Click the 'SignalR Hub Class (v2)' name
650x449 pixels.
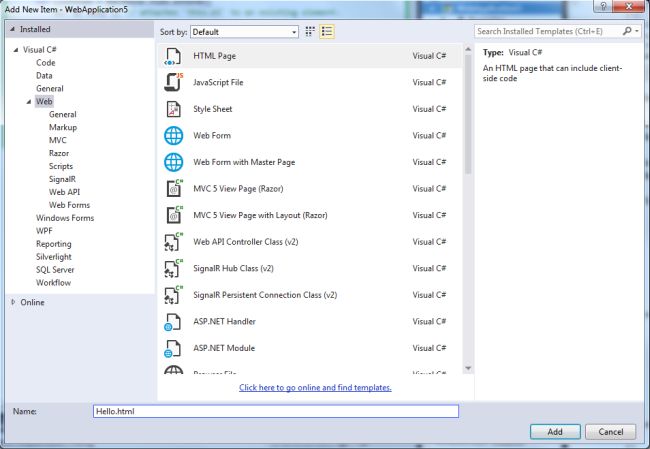(x=233, y=268)
